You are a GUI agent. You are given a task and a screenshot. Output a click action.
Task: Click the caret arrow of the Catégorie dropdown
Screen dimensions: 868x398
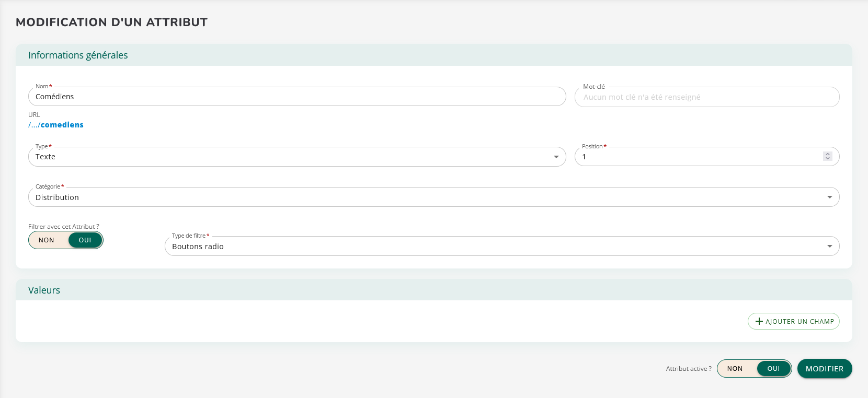click(829, 197)
